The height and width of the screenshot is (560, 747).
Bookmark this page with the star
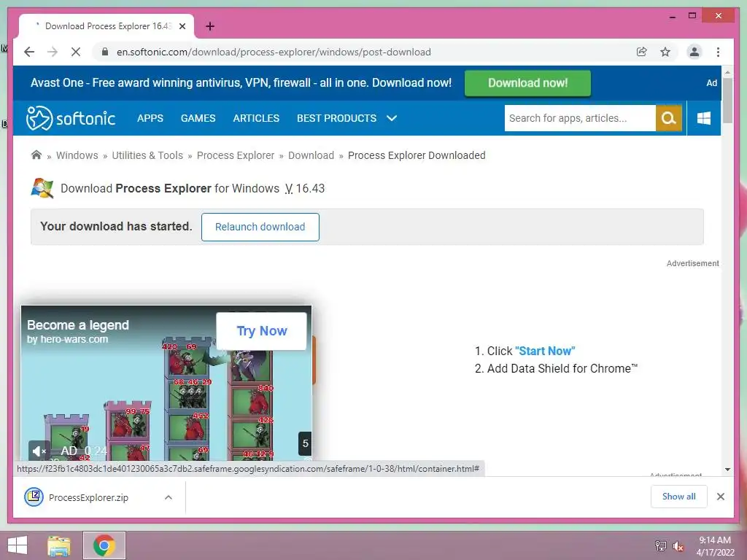coord(665,52)
